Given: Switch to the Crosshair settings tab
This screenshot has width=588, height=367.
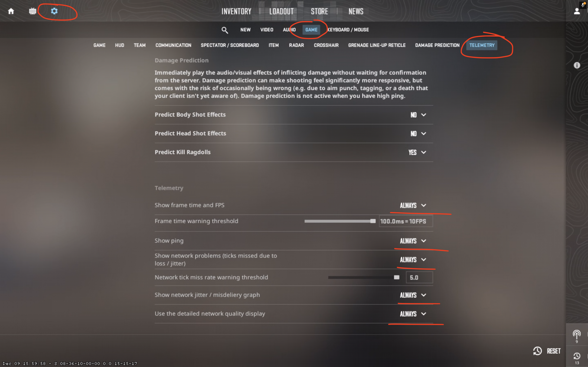Looking at the screenshot, I should click(326, 45).
